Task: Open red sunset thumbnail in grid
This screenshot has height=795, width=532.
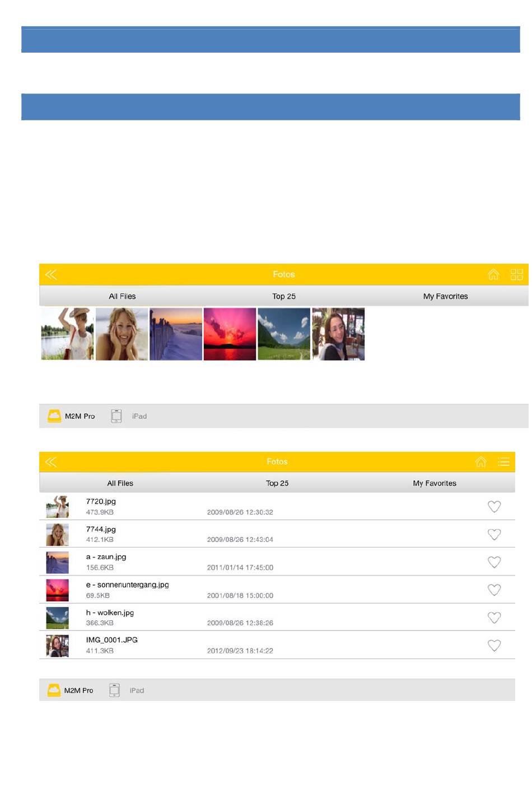Action: click(230, 334)
